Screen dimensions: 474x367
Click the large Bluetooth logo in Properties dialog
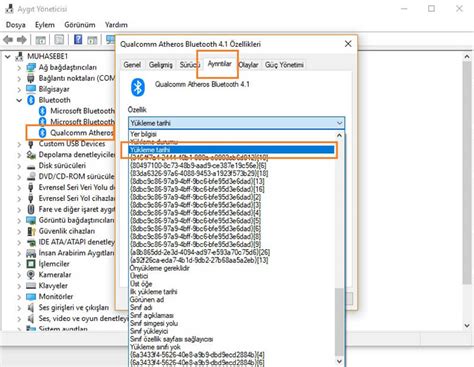coord(137,87)
